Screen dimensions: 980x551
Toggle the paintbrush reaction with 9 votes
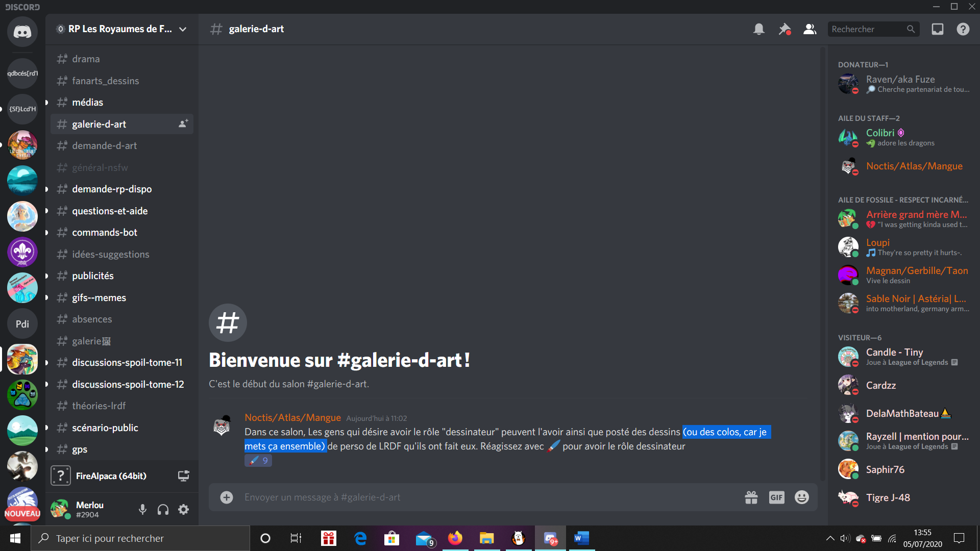pos(258,461)
